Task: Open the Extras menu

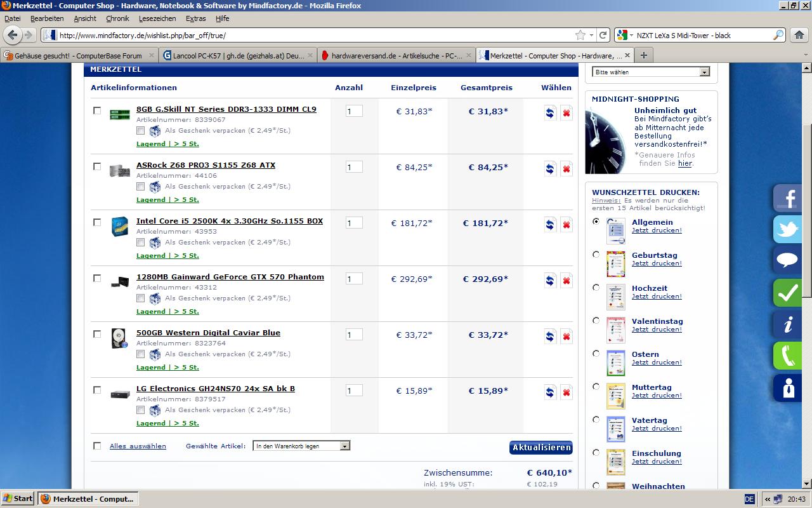Action: [x=195, y=19]
